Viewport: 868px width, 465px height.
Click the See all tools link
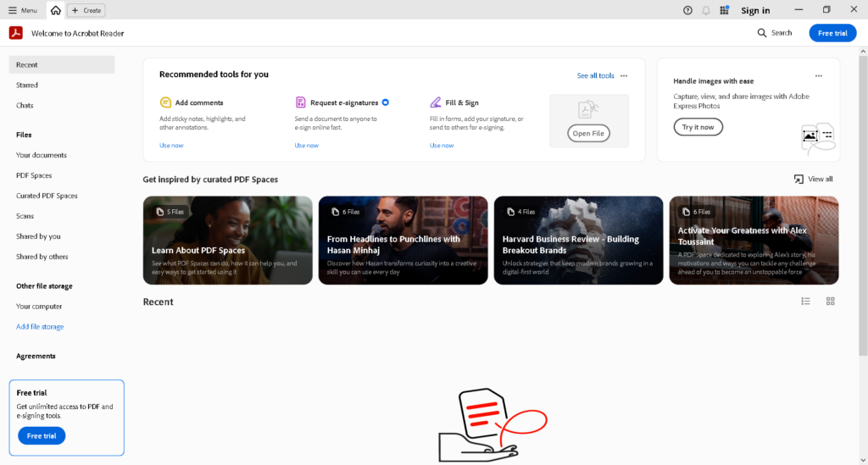click(x=595, y=75)
